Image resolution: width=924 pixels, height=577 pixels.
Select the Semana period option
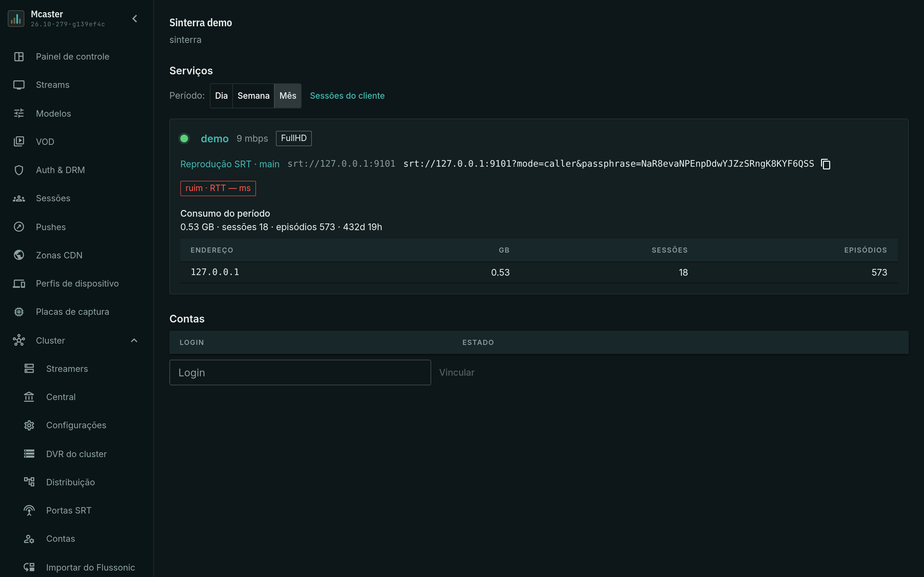pos(253,96)
